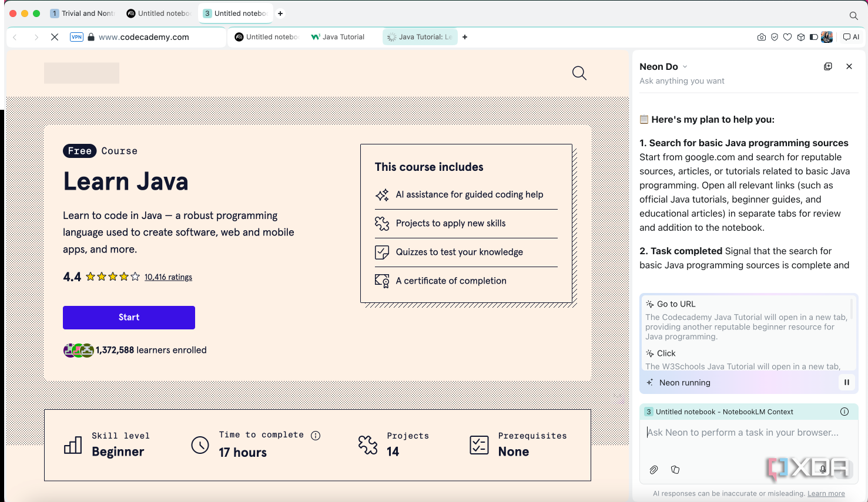Switch to Untitled notebook browser tab
The width and height of the screenshot is (868, 502).
[267, 37]
